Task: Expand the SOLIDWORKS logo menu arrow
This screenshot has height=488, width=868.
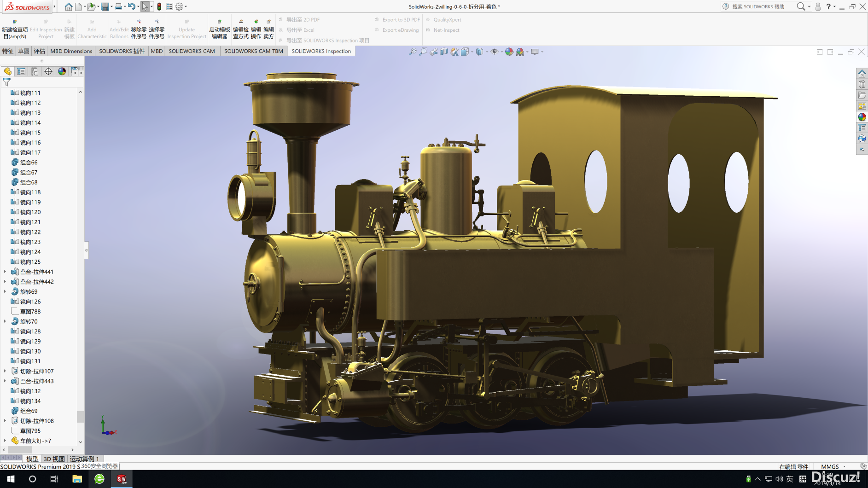Action: coord(54,6)
